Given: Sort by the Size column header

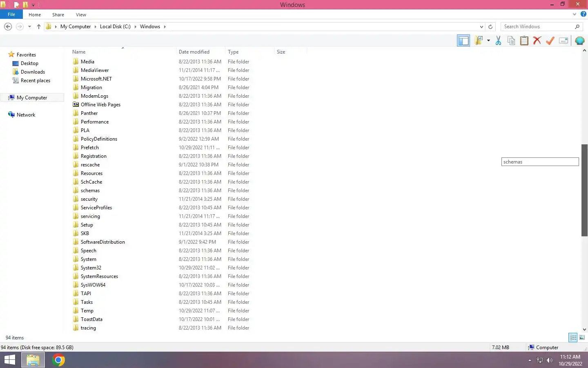Looking at the screenshot, I should click(x=290, y=52).
